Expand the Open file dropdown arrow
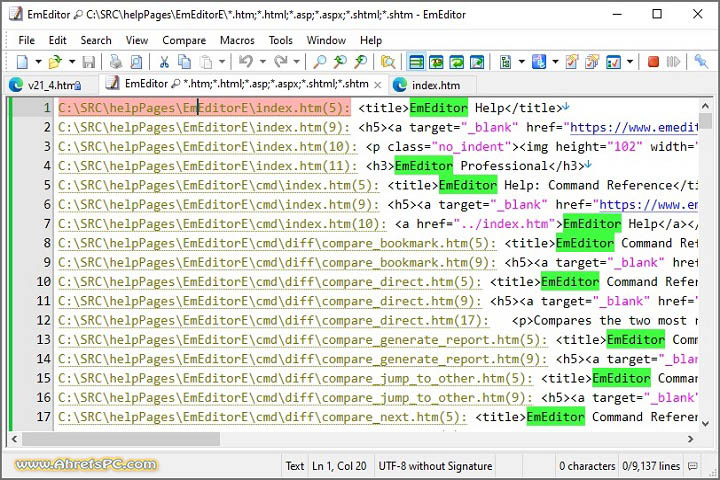Viewport: 720px width, 480px height. click(x=72, y=62)
